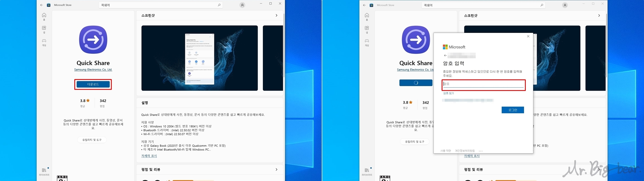
Task: Click 3.8 star rating in left Store window
Action: click(x=85, y=100)
